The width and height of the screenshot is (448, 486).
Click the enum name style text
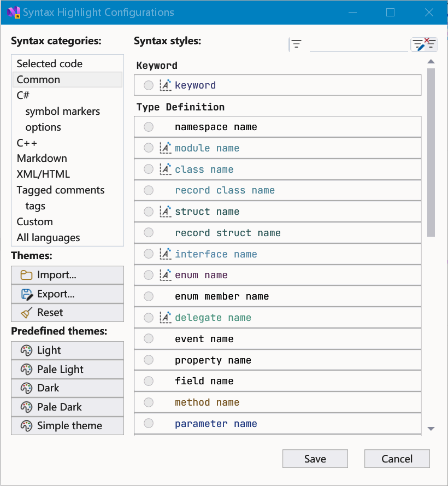click(x=201, y=275)
